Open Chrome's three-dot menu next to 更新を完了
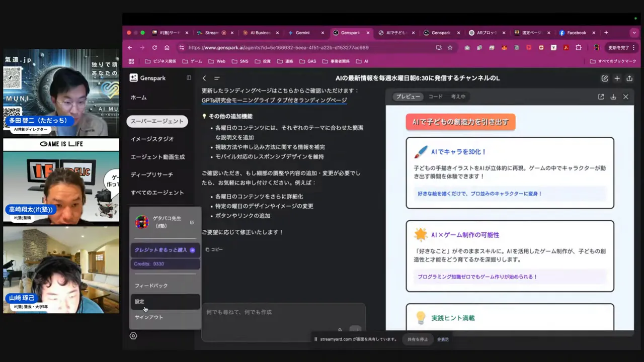 (x=634, y=47)
